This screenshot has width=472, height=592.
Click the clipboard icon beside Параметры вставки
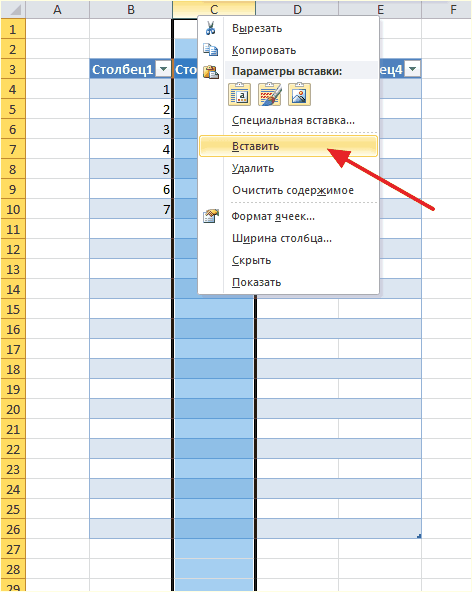211,72
